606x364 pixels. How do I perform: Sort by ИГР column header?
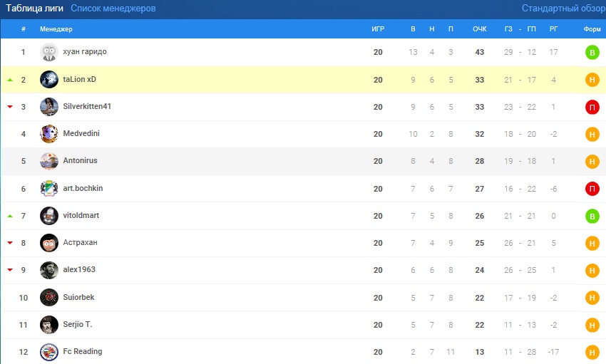point(378,29)
